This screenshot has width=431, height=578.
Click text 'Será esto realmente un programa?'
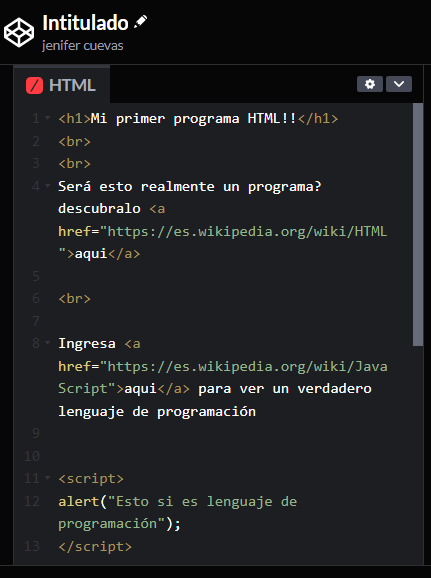[190, 187]
